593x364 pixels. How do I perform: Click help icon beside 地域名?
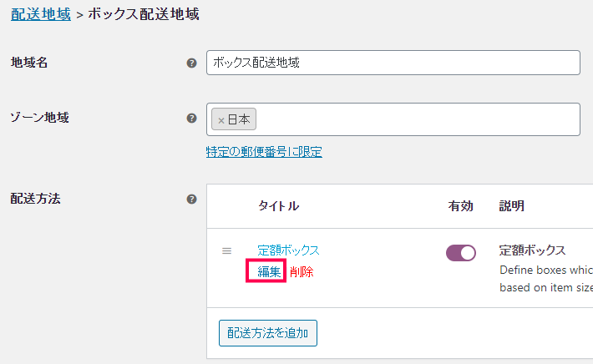click(x=192, y=63)
